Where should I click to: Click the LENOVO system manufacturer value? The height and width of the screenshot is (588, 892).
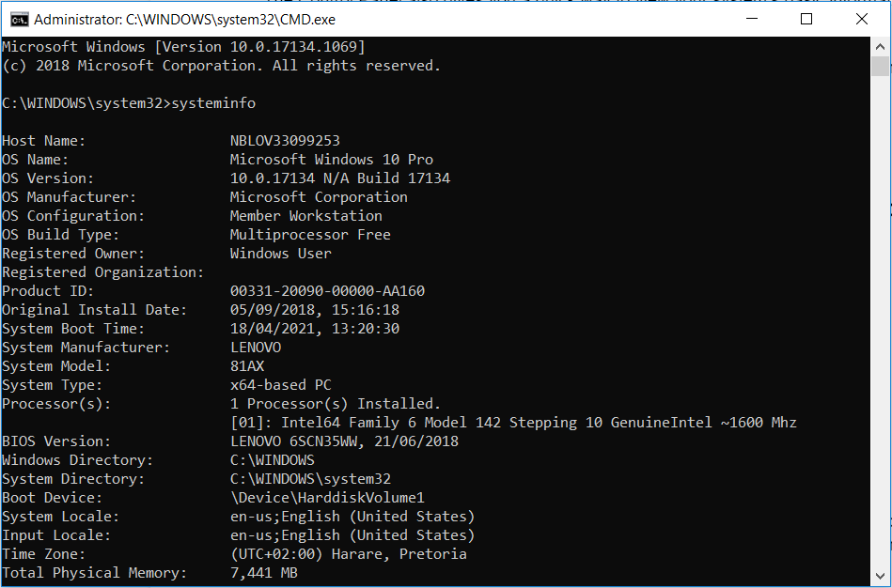(x=256, y=348)
